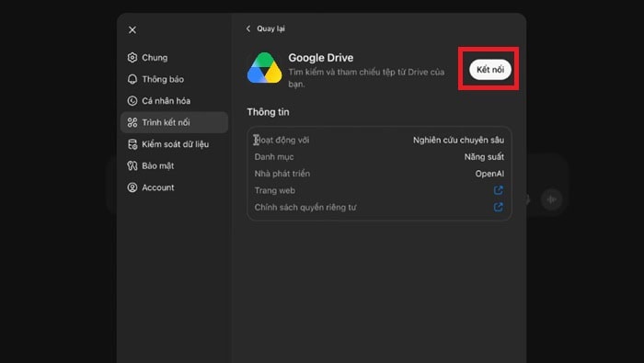This screenshot has height=363, width=644.
Task: Click the Danh mục label
Action: point(274,156)
